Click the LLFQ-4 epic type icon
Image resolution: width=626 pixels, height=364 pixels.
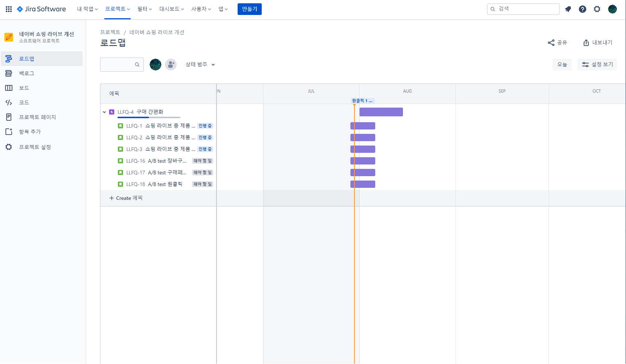pos(112,112)
